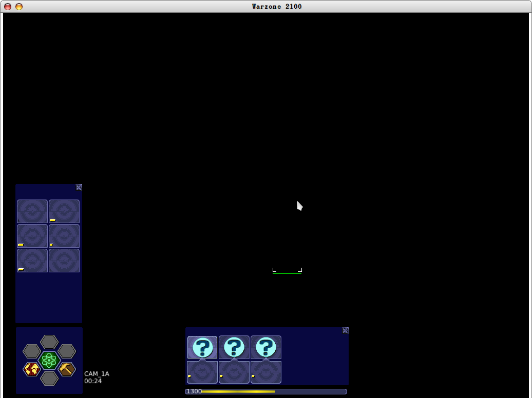Click the upper-left grey reticule hexagon
The image size is (532, 398).
[x=31, y=351]
